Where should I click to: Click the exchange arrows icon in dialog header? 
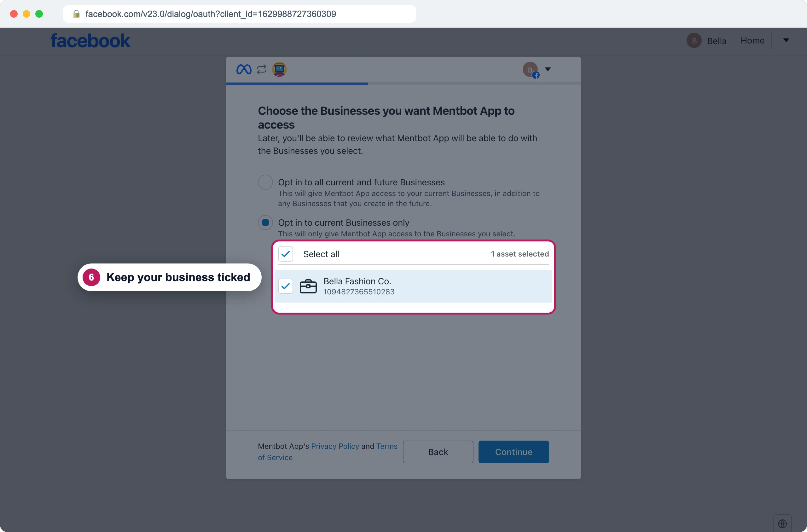[262, 70]
